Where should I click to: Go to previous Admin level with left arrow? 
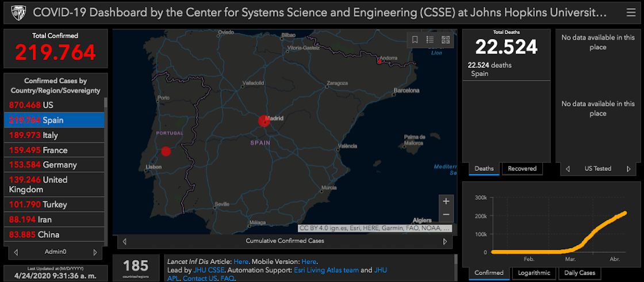click(x=16, y=252)
